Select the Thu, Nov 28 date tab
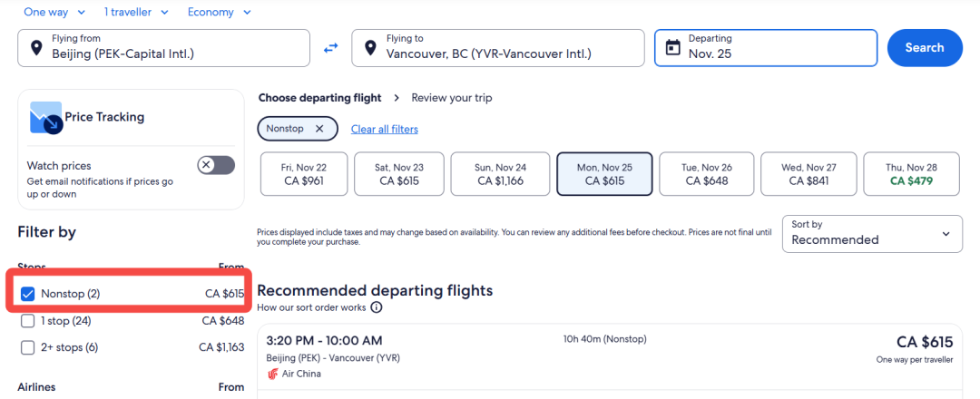This screenshot has height=399, width=980. pos(911,173)
